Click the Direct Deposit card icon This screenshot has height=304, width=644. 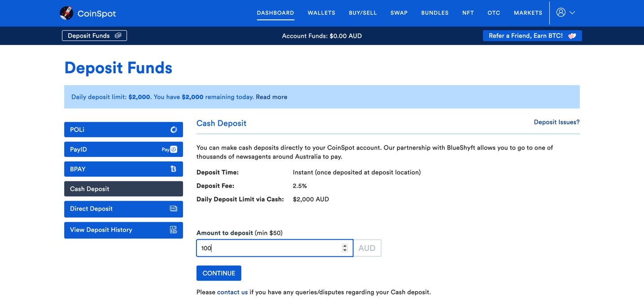pos(174,209)
